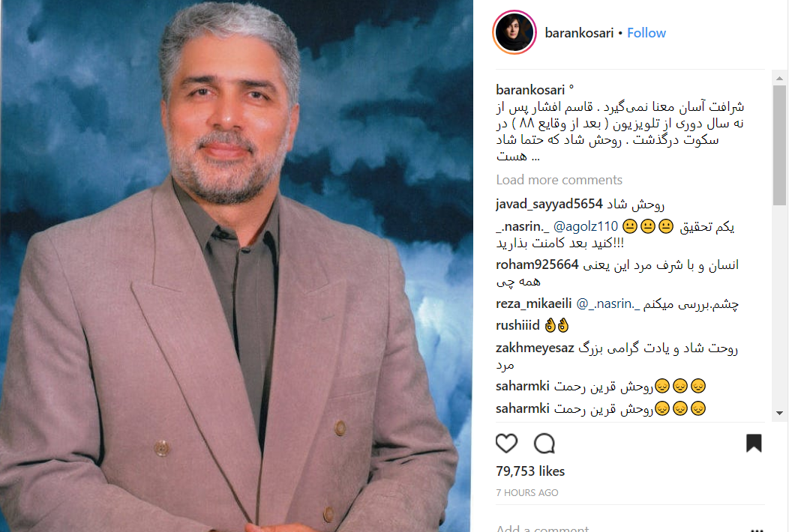Open barankosari username in caption
789x532 pixels.
tap(530, 90)
